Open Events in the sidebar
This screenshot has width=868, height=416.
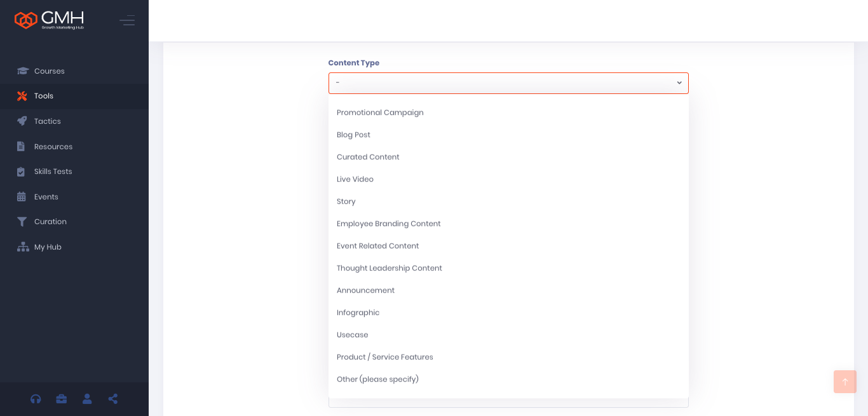click(x=74, y=197)
